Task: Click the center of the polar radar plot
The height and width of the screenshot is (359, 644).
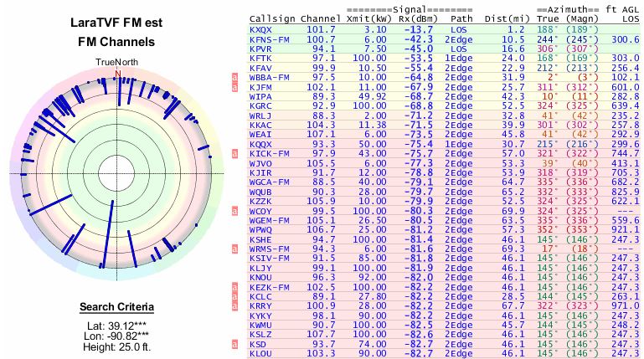Action: (117, 172)
